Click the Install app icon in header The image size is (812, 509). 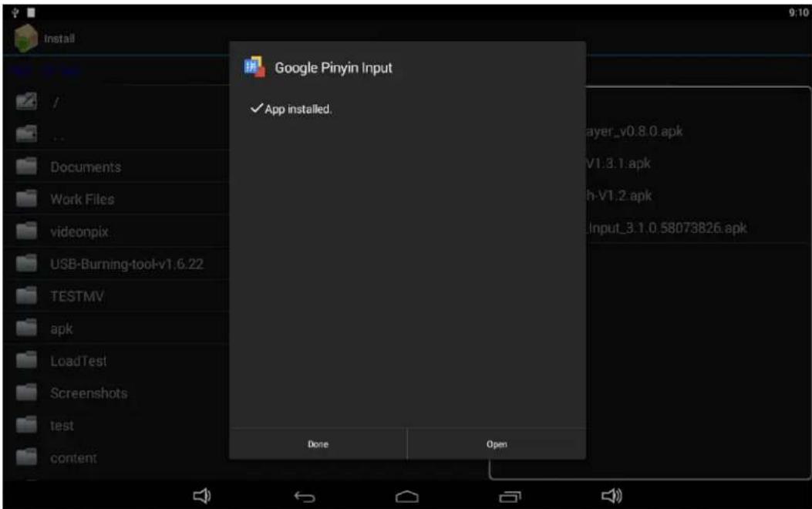[26, 39]
